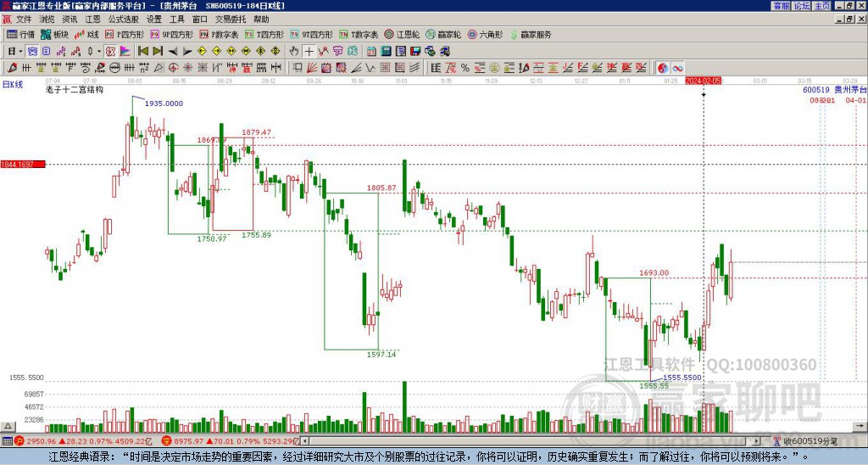Toggle the pressed blue chart-mode button beside 日
This screenshot has height=465, width=868.
pos(32,51)
